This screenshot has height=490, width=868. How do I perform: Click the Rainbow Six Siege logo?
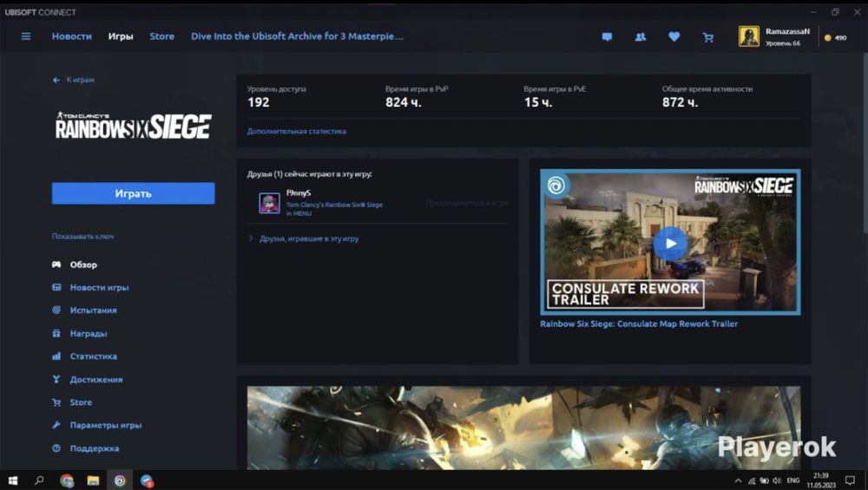point(133,126)
